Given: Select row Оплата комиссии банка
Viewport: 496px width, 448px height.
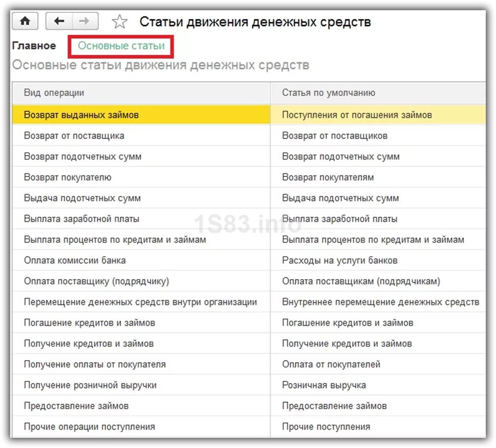Looking at the screenshot, I should pos(141,260).
